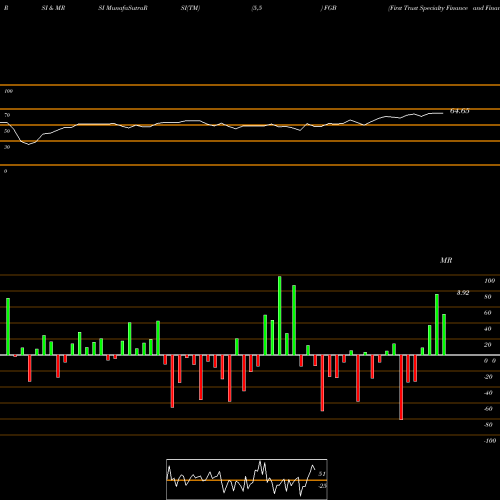This screenshot has width=500, height=500.
Task: Click the '20' MR axis label
Action: (x=488, y=345)
